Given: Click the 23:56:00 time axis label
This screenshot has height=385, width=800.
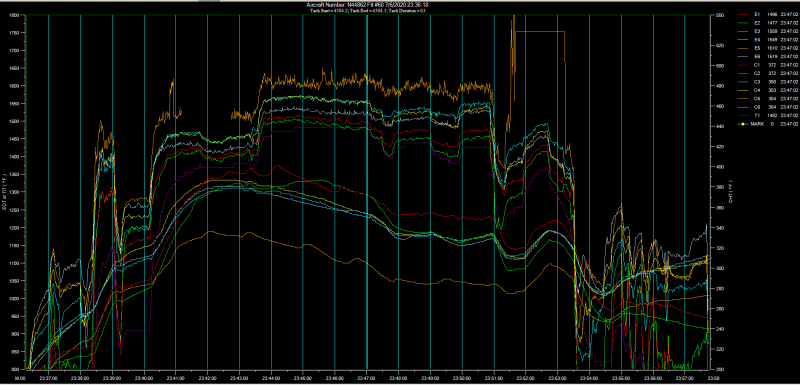Looking at the screenshot, I should [653, 378].
